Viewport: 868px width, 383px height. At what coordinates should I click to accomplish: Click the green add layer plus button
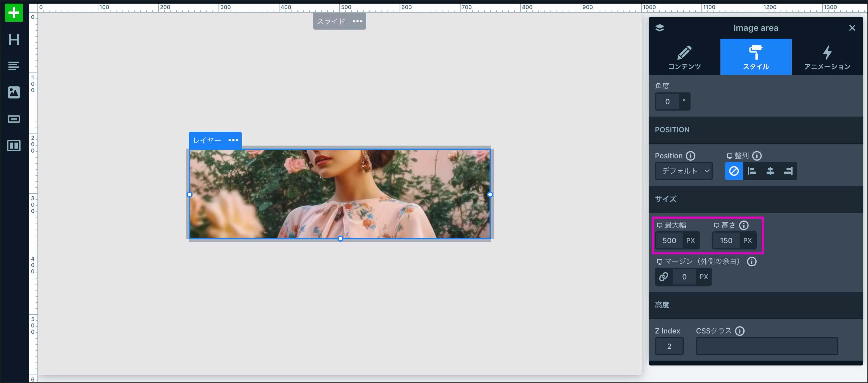coord(14,13)
